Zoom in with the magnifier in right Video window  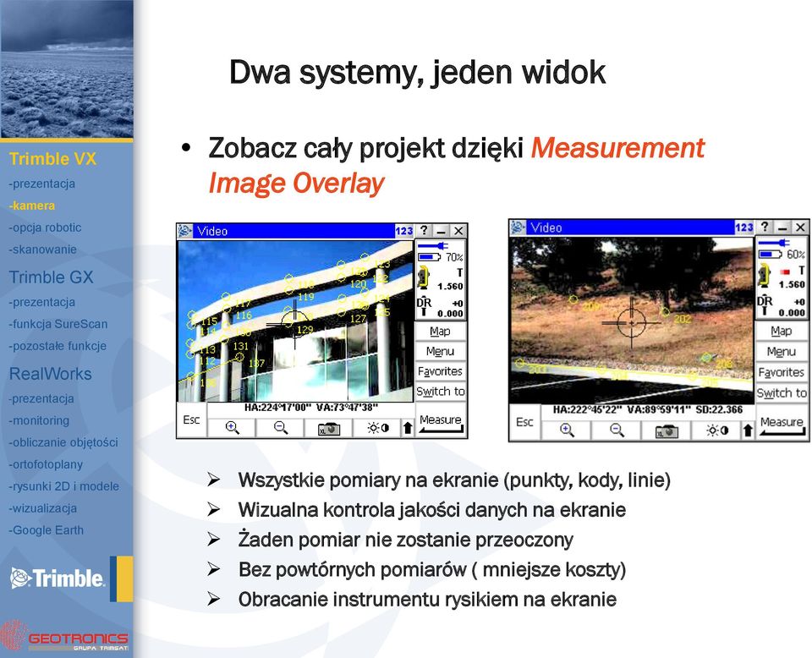[566, 430]
